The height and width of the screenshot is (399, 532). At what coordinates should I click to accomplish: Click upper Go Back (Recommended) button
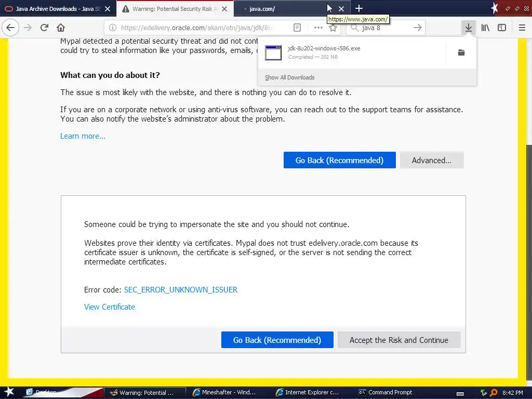click(339, 160)
